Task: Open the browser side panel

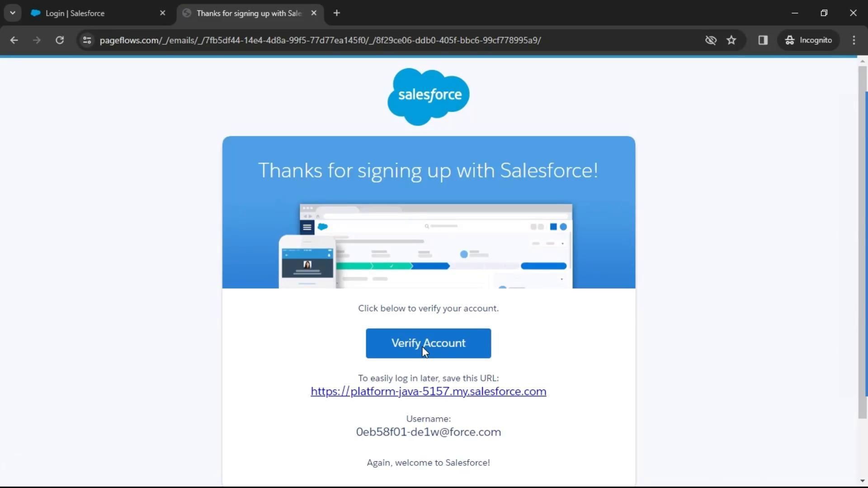Action: [763, 40]
